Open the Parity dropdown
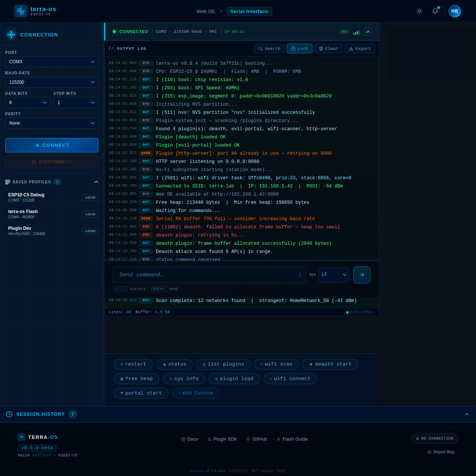The image size is (476, 476). 52,123
